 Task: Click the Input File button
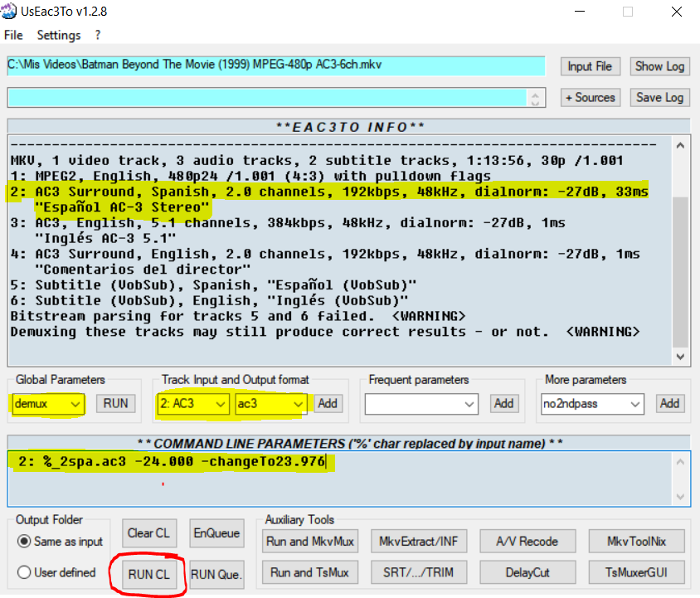[590, 66]
